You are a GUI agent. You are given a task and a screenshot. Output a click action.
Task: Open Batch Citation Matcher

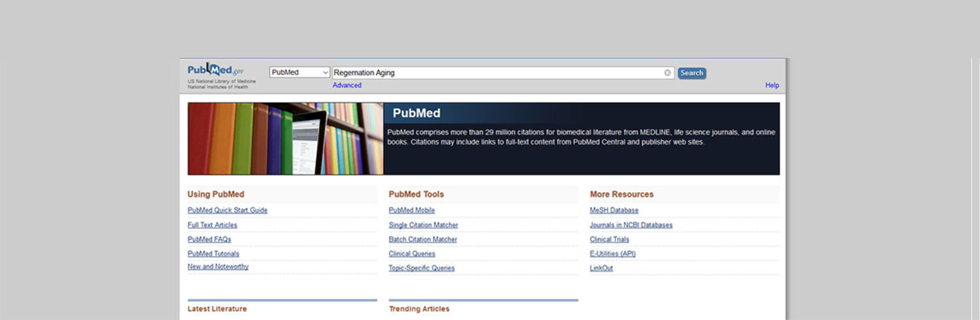point(423,239)
